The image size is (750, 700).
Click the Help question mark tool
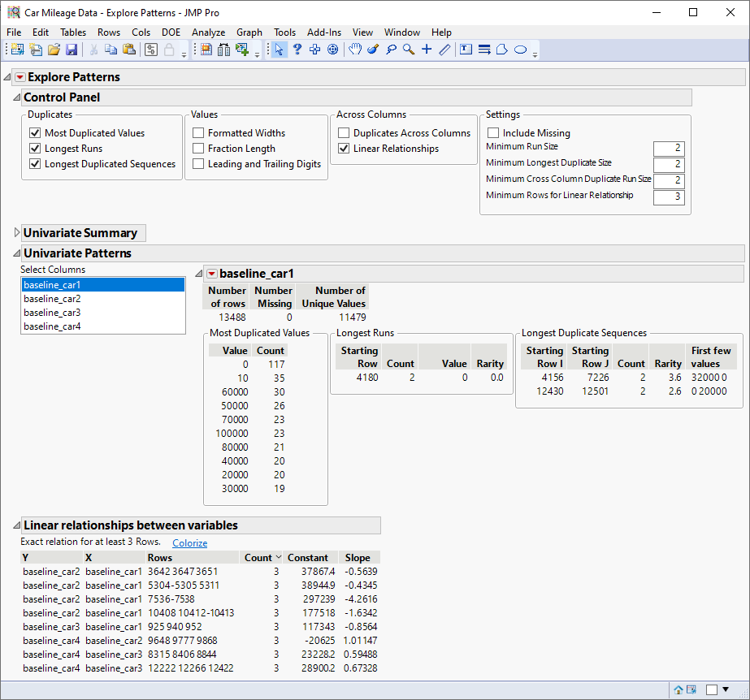click(x=297, y=50)
